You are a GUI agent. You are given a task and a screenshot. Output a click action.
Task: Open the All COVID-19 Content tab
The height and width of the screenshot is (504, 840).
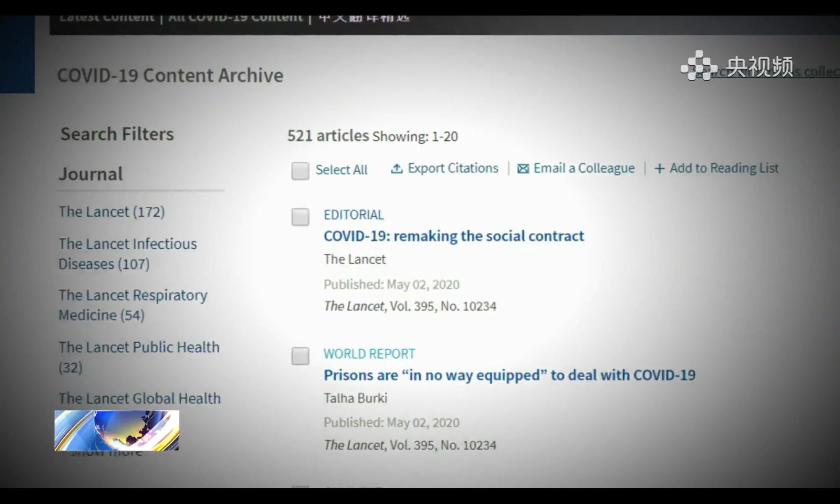235,18
